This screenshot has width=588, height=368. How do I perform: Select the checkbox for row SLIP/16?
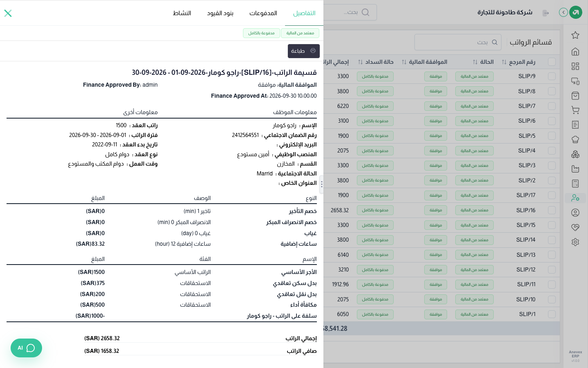pyautogui.click(x=552, y=210)
